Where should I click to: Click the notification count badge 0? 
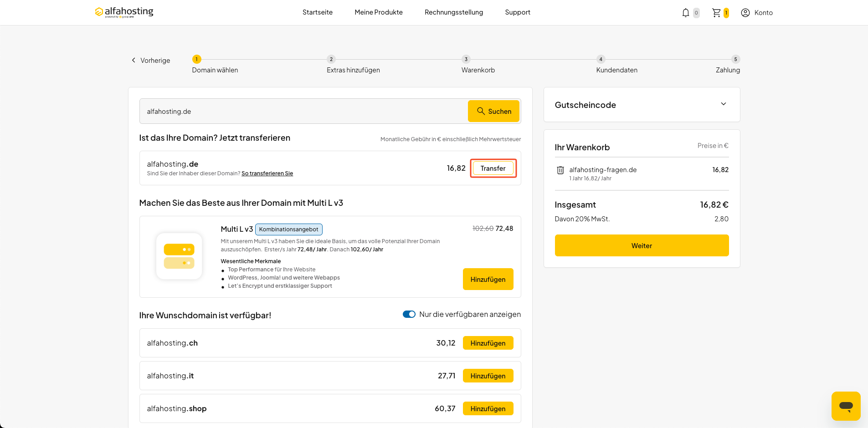[696, 13]
